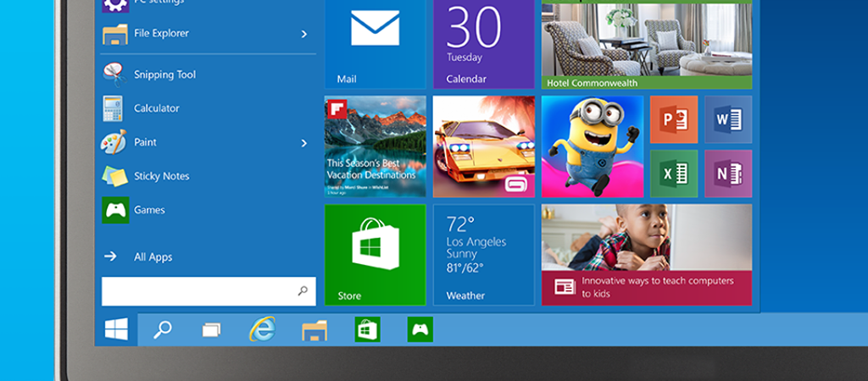Launch Snipping Tool from the Start list
Viewport: 868px width, 381px height.
[208, 75]
